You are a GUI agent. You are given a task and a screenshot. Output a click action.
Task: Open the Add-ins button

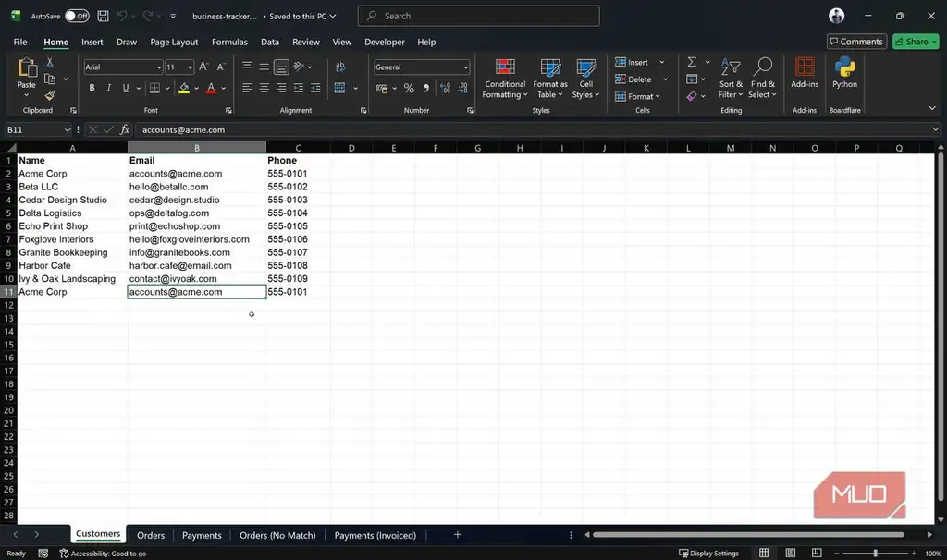point(805,73)
